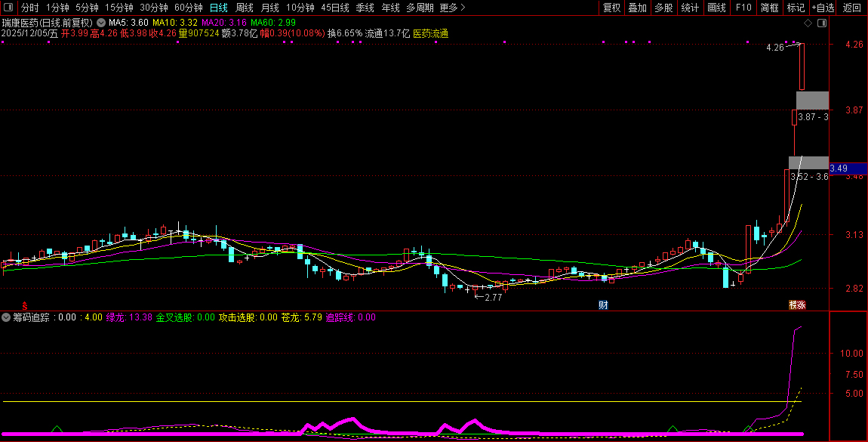Click the 叠加 overlay button
The height and width of the screenshot is (442, 868).
[638, 8]
